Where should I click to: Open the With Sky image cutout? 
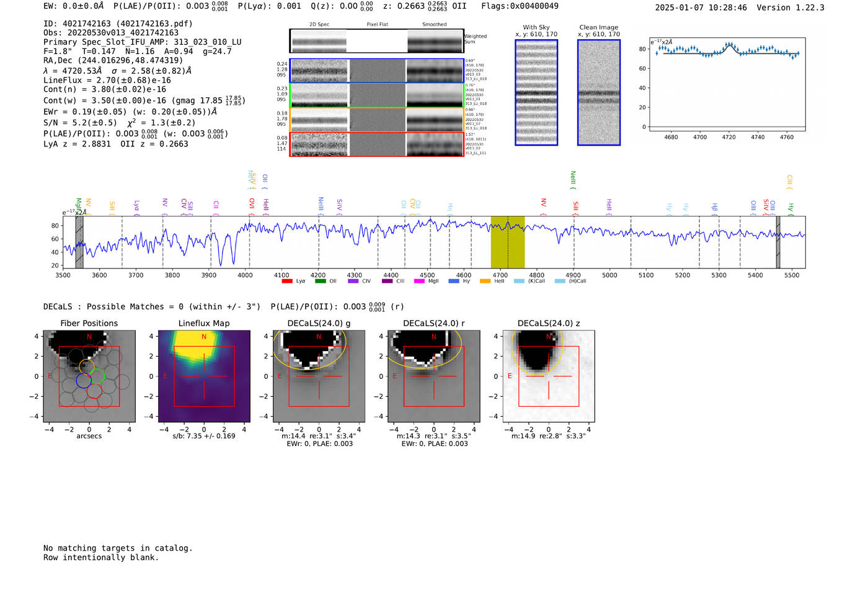pyautogui.click(x=536, y=92)
